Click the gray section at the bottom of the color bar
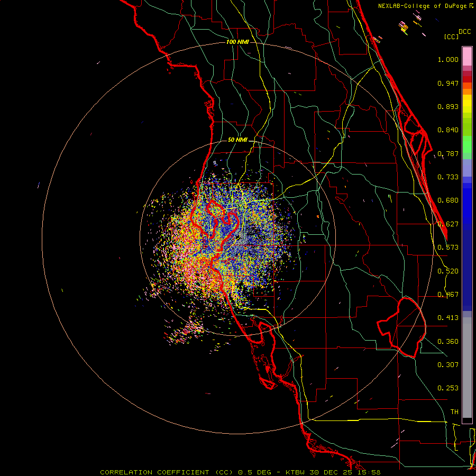The image size is (476, 476). pyautogui.click(x=467, y=368)
